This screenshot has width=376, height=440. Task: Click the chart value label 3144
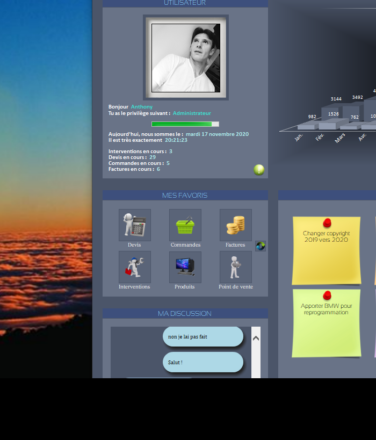tap(336, 99)
